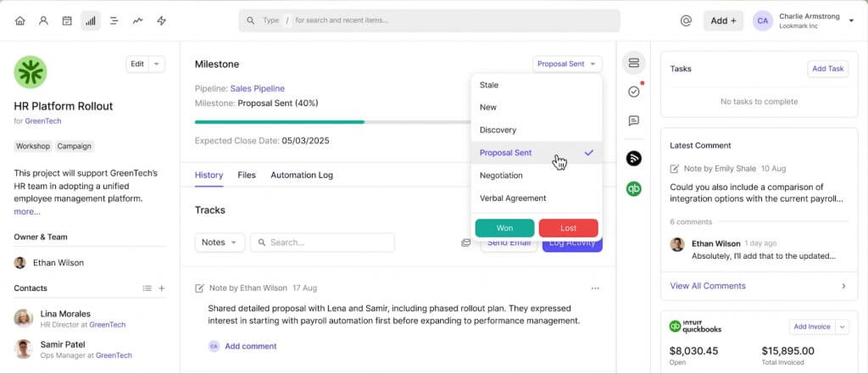Select the Discovery milestone option
The image size is (868, 374).
[537, 130]
